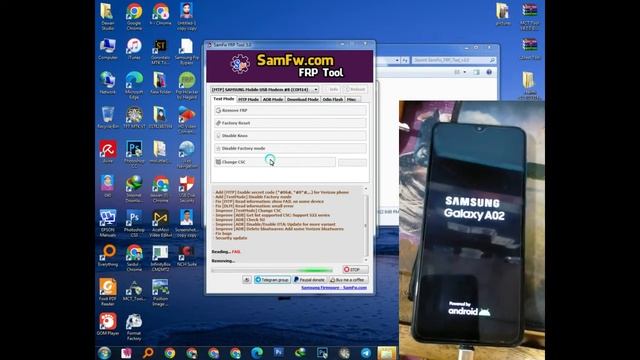640x360 pixels.
Task: Open the orange magnifier Everything taskbar icon
Action: 148,353
